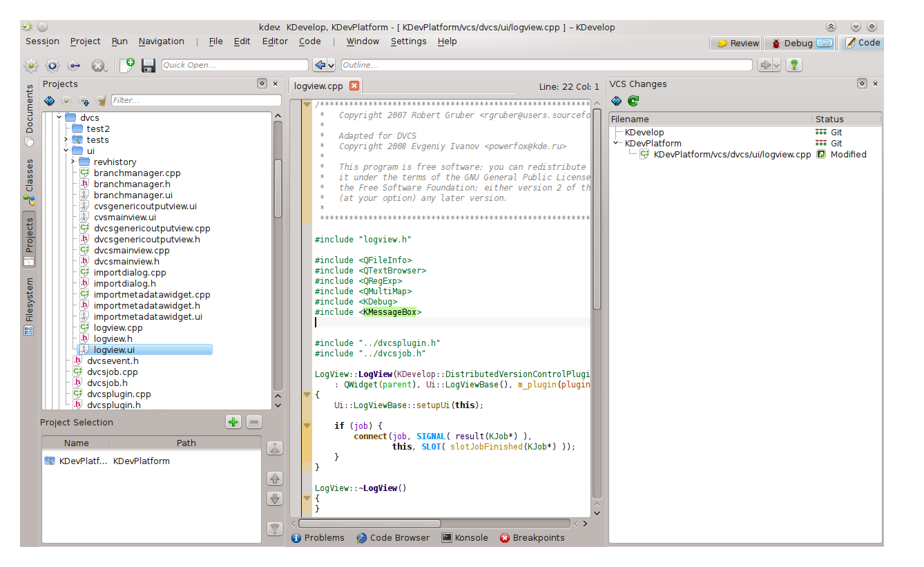Toggle the Documents side tab

29,115
